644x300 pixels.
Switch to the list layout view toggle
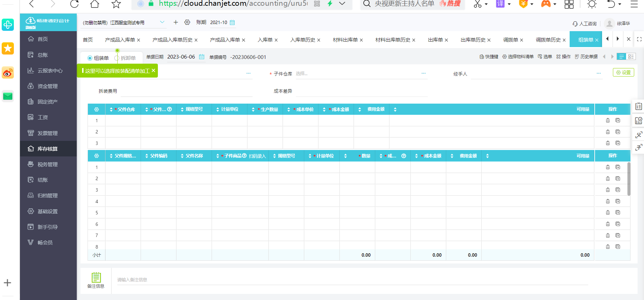coord(621,57)
